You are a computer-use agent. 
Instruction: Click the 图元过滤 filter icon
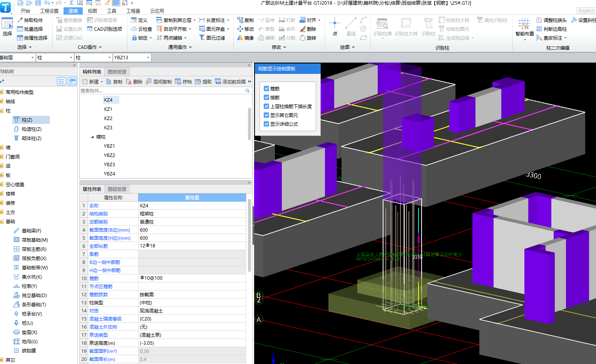pyautogui.click(x=202, y=38)
